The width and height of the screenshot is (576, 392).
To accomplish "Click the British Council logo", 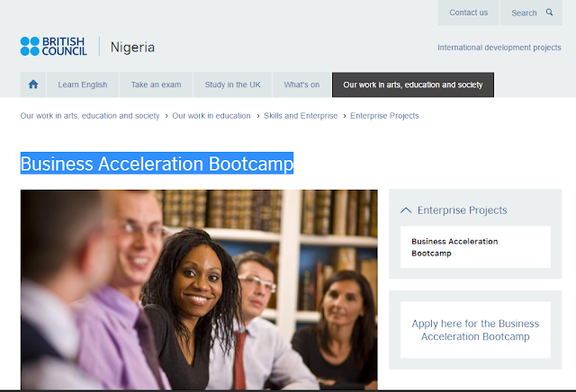I will [x=54, y=46].
